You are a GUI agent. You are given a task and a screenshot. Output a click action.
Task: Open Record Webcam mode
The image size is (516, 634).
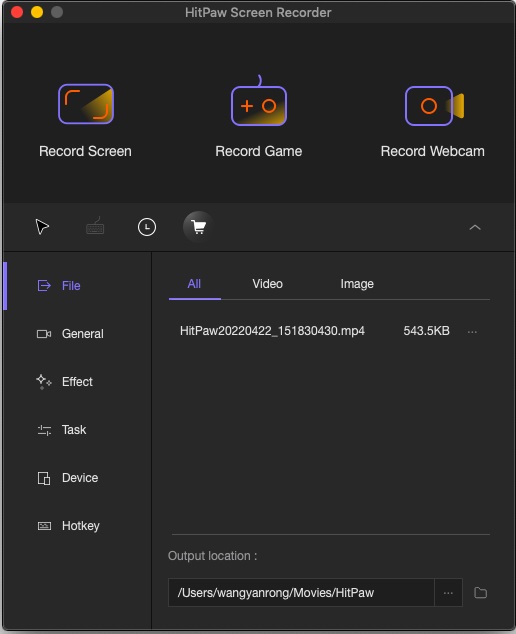(x=433, y=120)
